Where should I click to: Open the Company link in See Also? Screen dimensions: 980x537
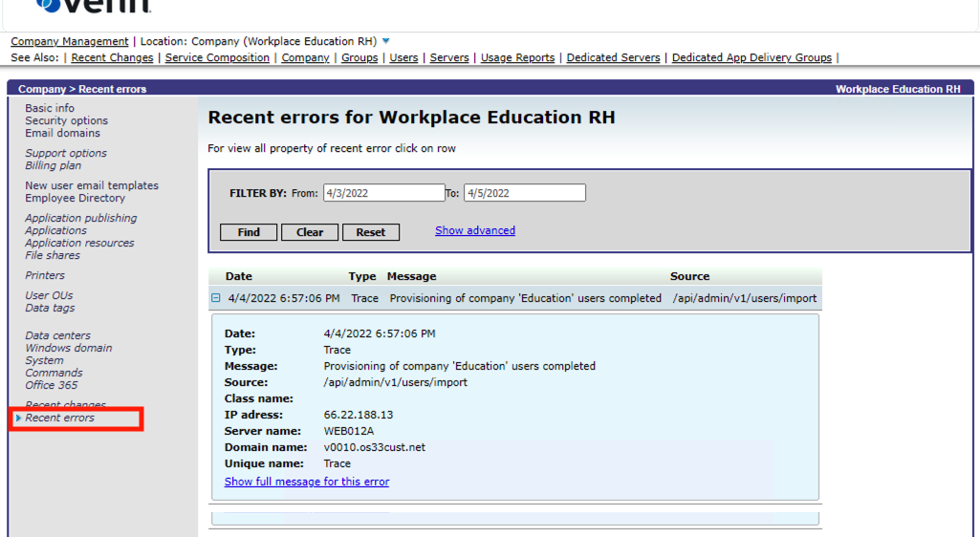coord(305,57)
